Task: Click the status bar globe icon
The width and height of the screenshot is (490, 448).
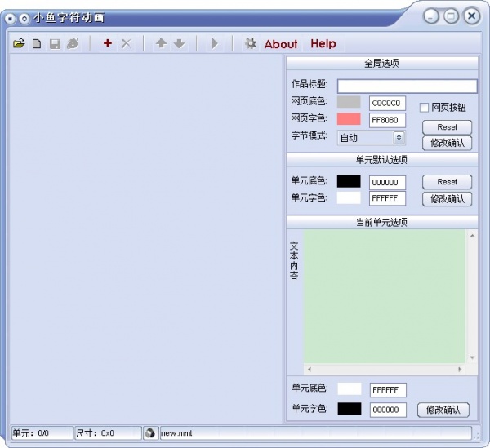Action: pyautogui.click(x=150, y=433)
